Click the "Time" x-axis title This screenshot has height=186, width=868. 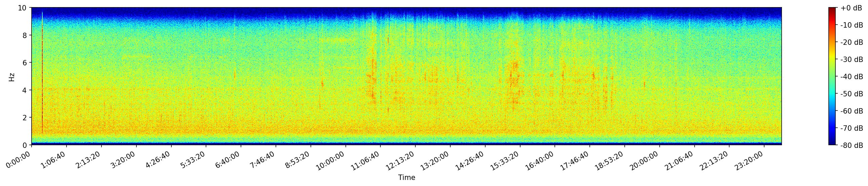tap(406, 178)
